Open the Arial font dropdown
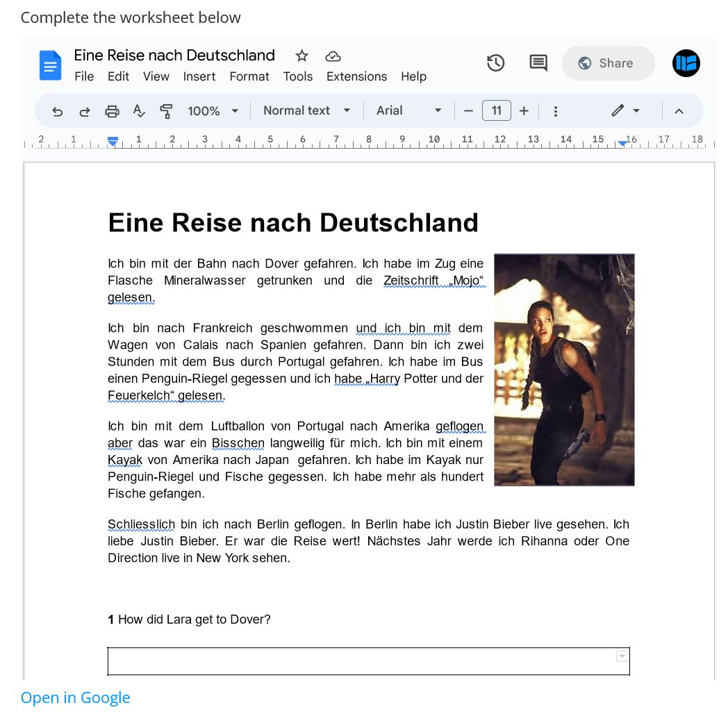The height and width of the screenshot is (719, 728). click(408, 111)
